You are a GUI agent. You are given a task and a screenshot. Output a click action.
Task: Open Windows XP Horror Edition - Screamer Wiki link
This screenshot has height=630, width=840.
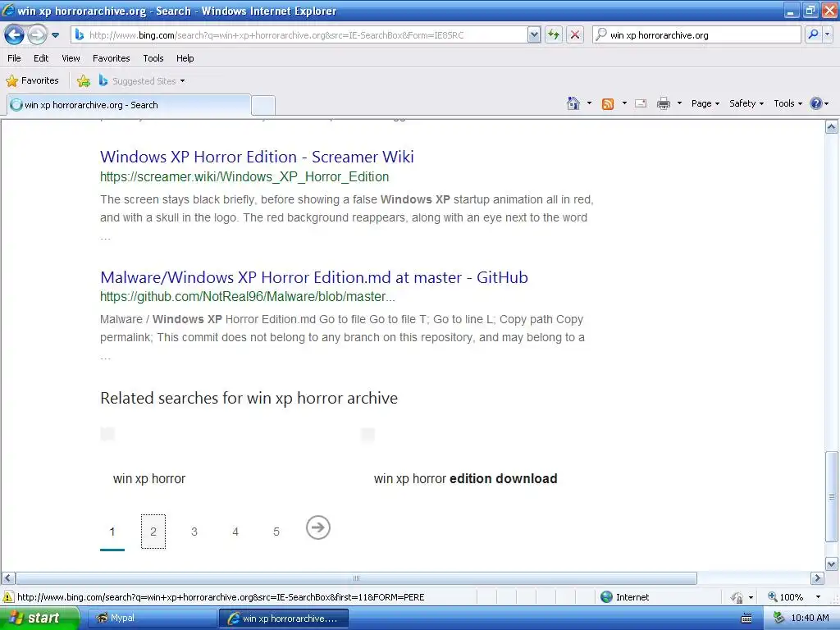[x=257, y=157]
